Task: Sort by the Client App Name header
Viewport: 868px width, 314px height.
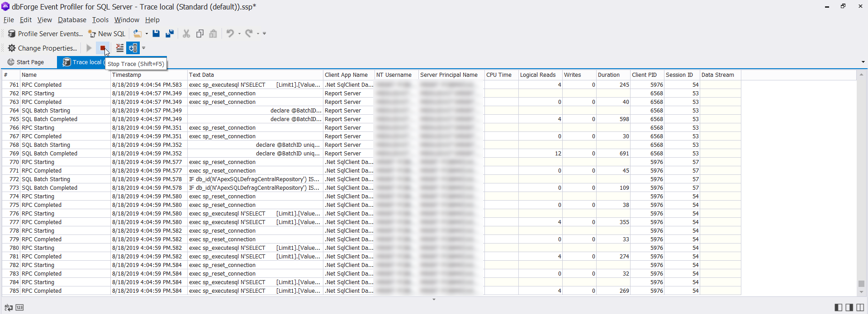Action: (x=349, y=75)
